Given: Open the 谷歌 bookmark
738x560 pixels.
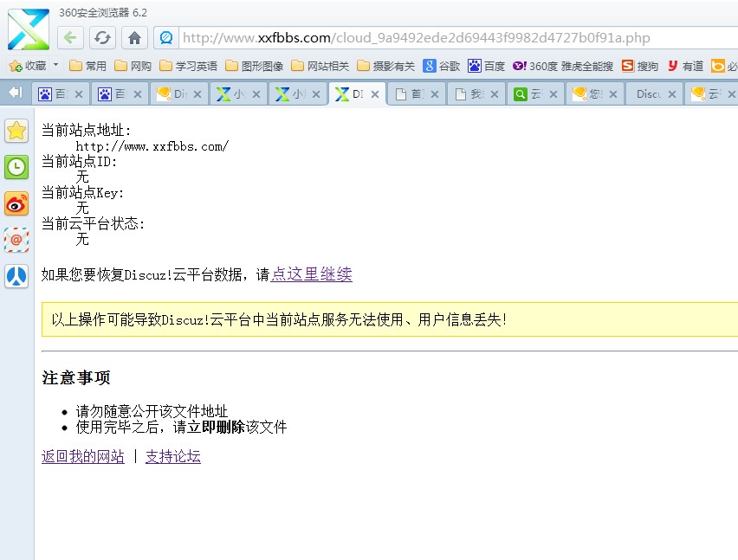Looking at the screenshot, I should [442, 66].
